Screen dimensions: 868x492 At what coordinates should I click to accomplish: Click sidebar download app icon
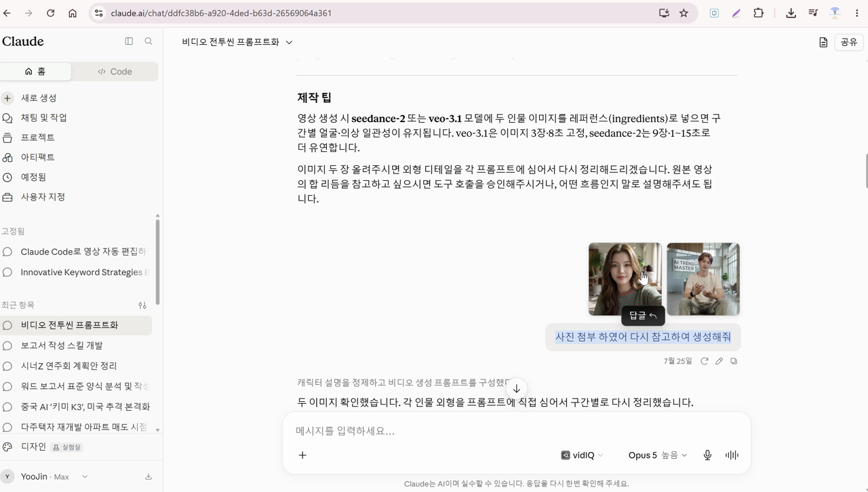pos(149,476)
